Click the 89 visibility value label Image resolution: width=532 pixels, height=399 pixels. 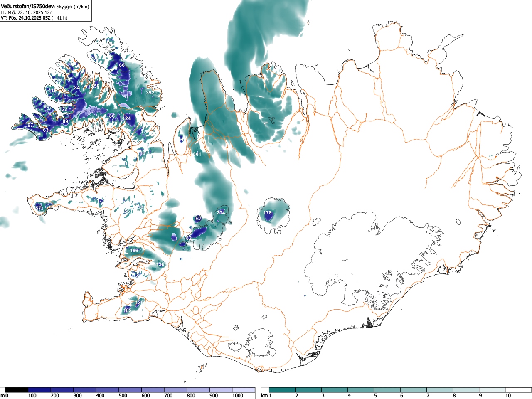(x=65, y=121)
